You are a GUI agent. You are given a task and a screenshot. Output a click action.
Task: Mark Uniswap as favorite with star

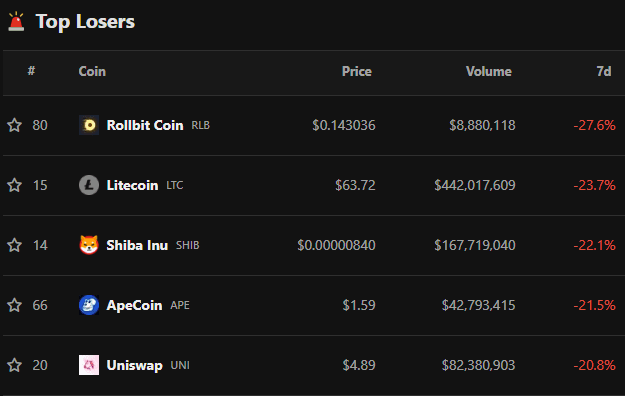pyautogui.click(x=14, y=365)
